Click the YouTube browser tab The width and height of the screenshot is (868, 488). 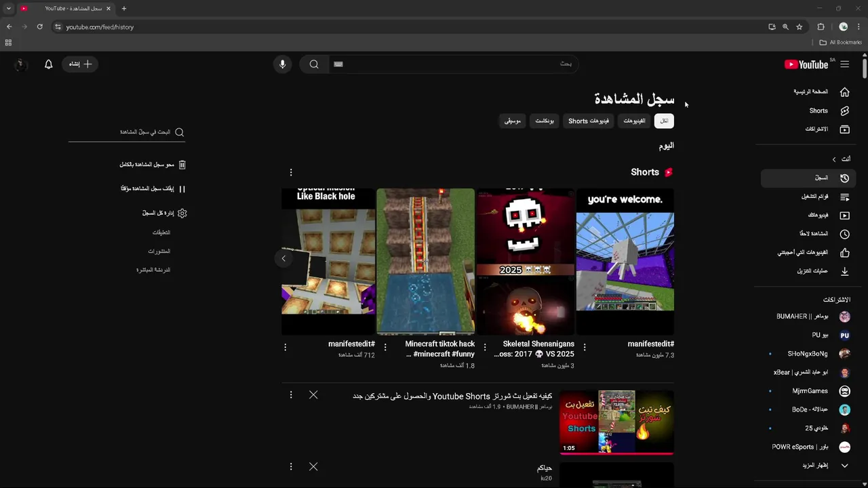(x=66, y=8)
